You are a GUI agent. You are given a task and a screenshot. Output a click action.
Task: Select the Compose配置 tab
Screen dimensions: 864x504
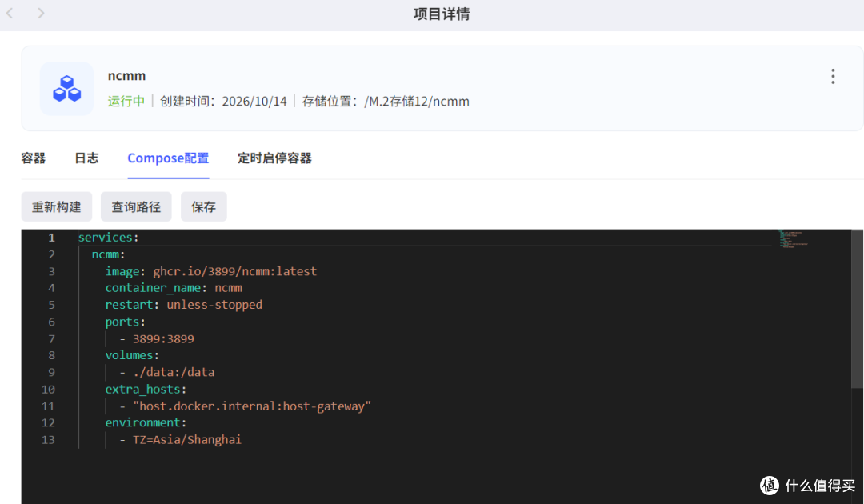[x=168, y=158]
